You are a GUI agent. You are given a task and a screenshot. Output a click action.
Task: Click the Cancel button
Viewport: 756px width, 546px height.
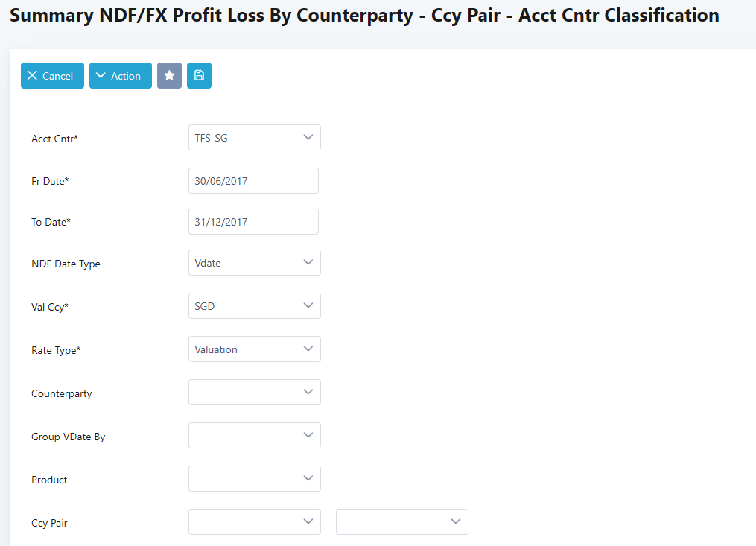pyautogui.click(x=52, y=76)
